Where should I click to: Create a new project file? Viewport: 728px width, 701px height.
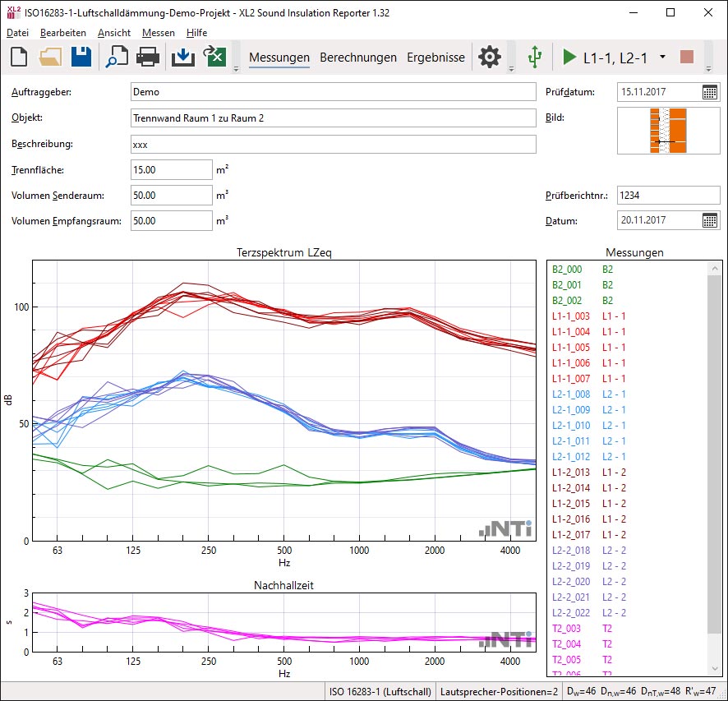click(19, 57)
